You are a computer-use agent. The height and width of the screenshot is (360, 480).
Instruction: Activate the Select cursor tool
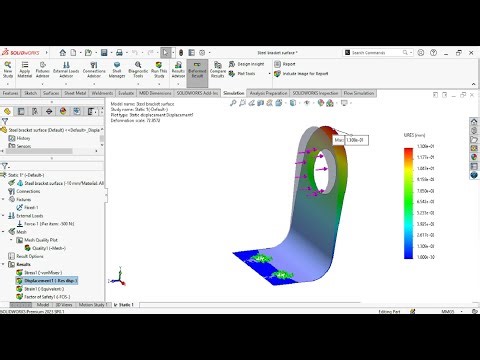(x=165, y=53)
